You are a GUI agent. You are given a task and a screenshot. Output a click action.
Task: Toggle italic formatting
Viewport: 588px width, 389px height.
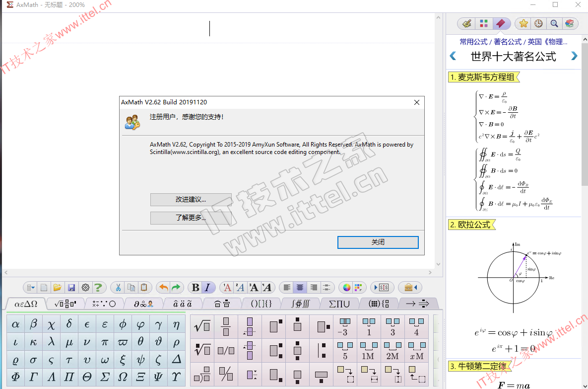pyautogui.click(x=207, y=288)
